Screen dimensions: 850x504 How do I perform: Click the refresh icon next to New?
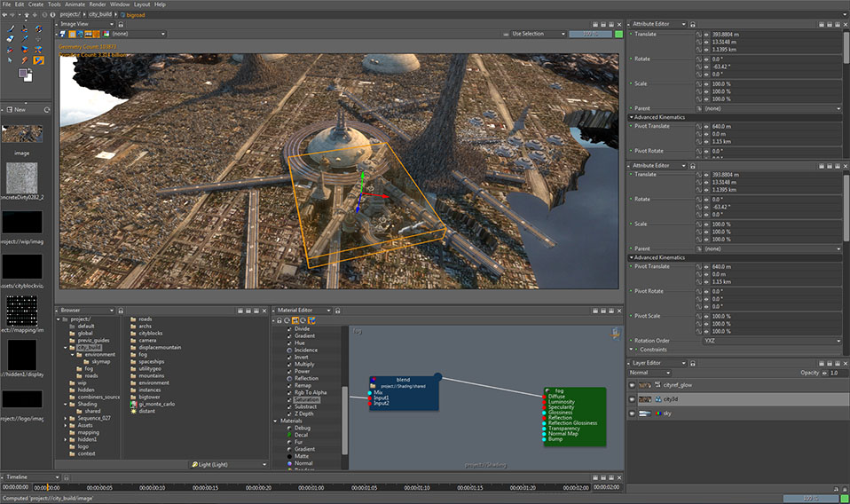coord(47,109)
